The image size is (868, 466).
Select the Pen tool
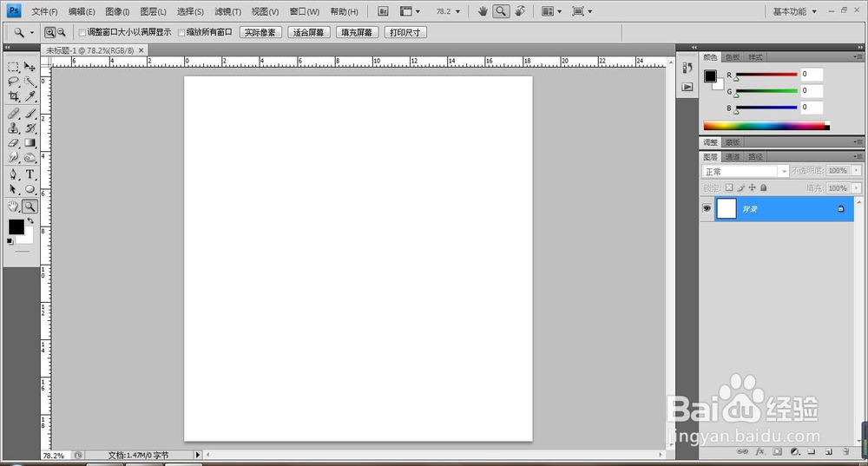click(x=13, y=174)
